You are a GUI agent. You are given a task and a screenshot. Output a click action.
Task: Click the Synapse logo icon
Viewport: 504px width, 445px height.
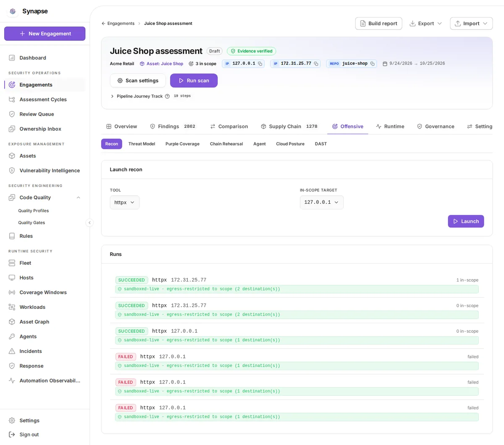(13, 11)
